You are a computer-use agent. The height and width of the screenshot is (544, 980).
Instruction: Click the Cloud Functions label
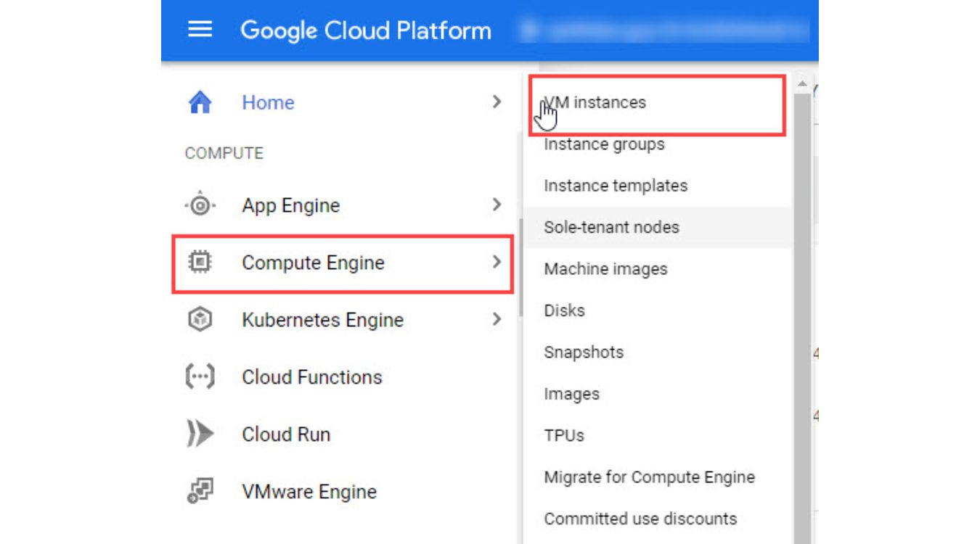(x=312, y=377)
